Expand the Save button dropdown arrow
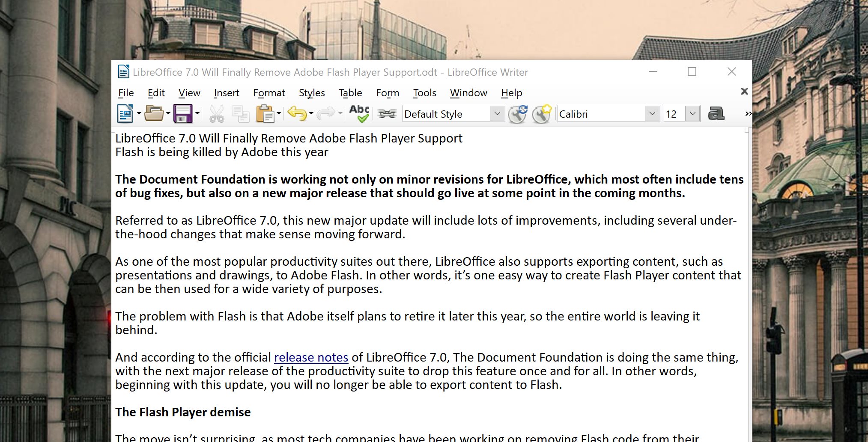This screenshot has width=868, height=442. [197, 114]
